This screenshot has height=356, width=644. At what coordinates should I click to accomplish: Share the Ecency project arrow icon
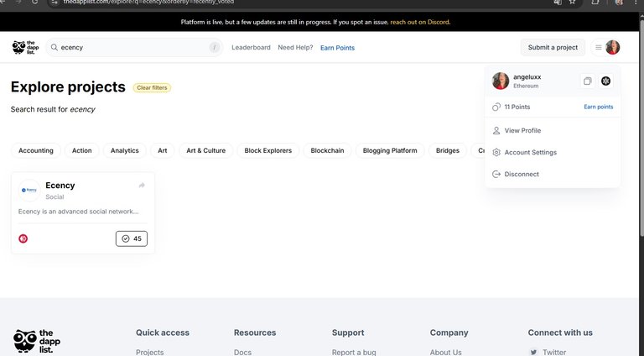(x=142, y=185)
